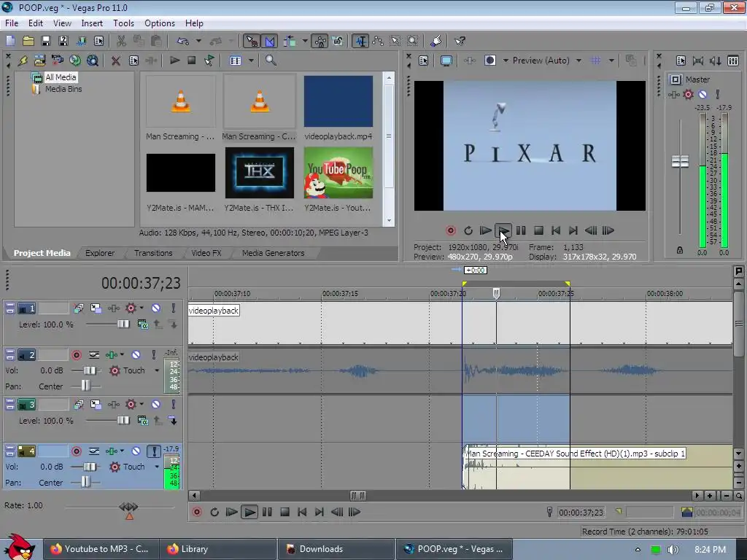This screenshot has height=560, width=747.
Task: Go to start under the video preview
Action: tap(555, 230)
